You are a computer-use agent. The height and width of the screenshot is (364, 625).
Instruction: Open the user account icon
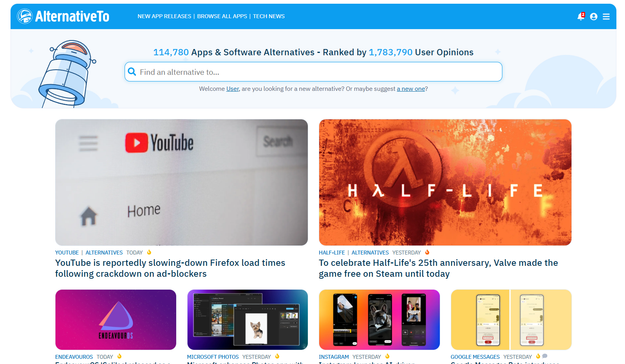click(594, 16)
